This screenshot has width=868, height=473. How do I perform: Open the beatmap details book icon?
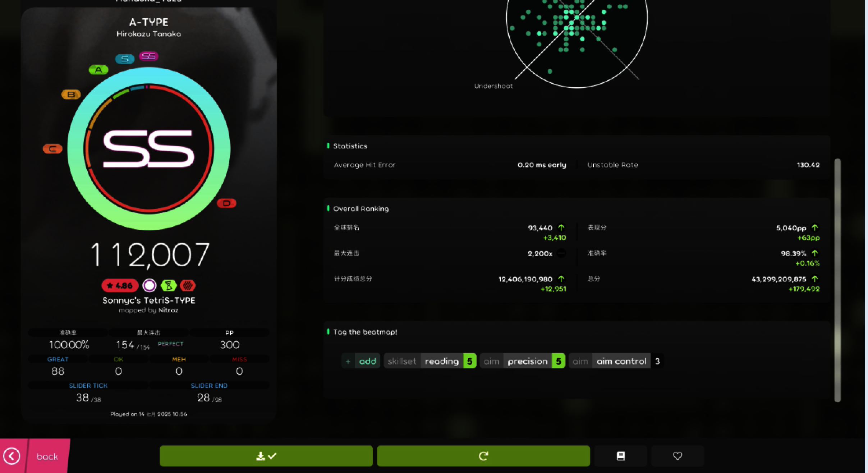pyautogui.click(x=620, y=456)
